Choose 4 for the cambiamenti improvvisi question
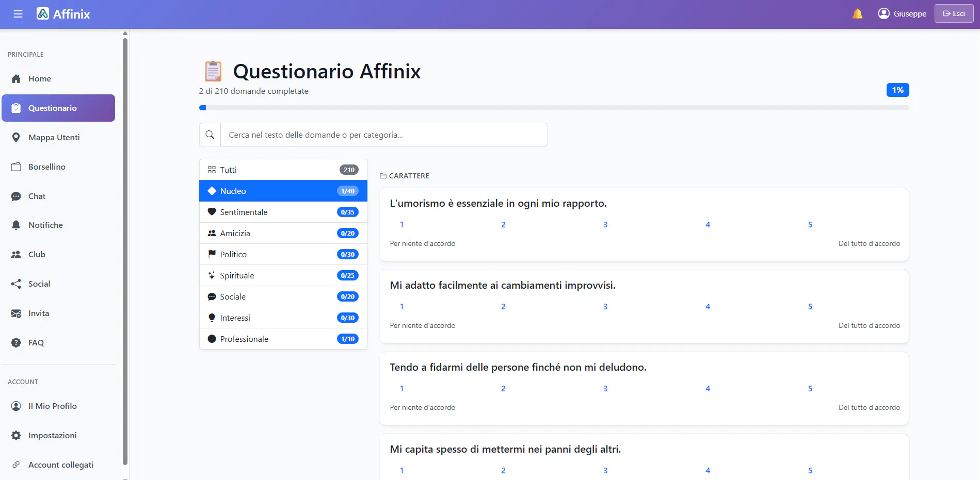The image size is (980, 480). coord(708,307)
